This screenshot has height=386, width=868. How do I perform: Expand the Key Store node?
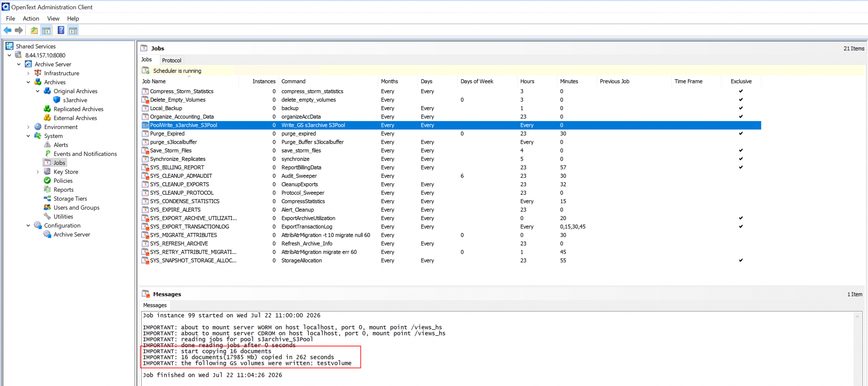click(38, 172)
